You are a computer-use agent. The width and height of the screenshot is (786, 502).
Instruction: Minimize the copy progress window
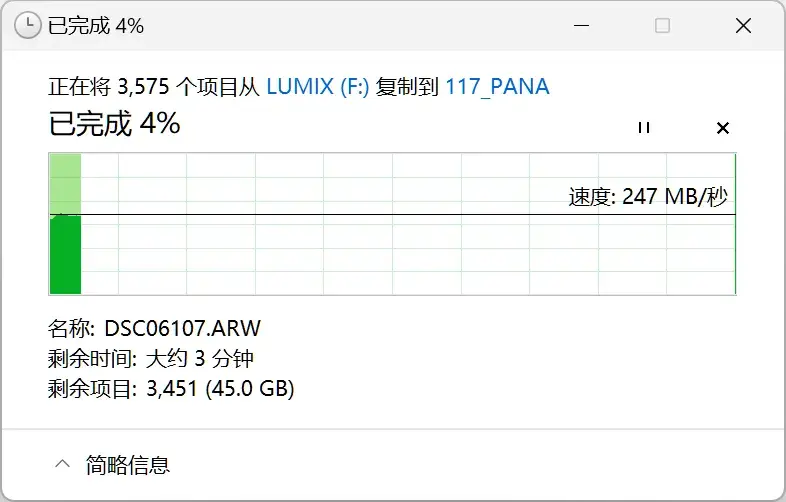pos(581,26)
